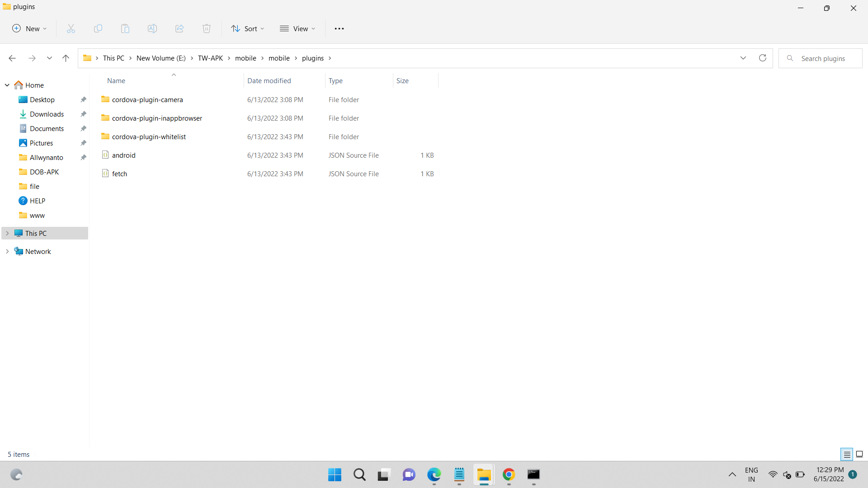Open the Sort dropdown menu
Viewport: 868px width, 488px height.
(247, 28)
